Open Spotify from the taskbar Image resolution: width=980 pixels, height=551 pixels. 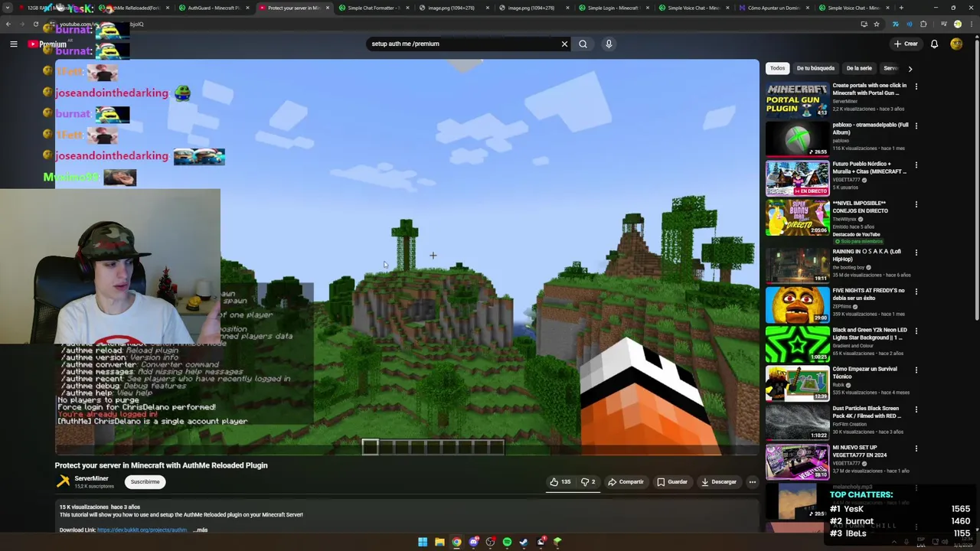click(507, 542)
